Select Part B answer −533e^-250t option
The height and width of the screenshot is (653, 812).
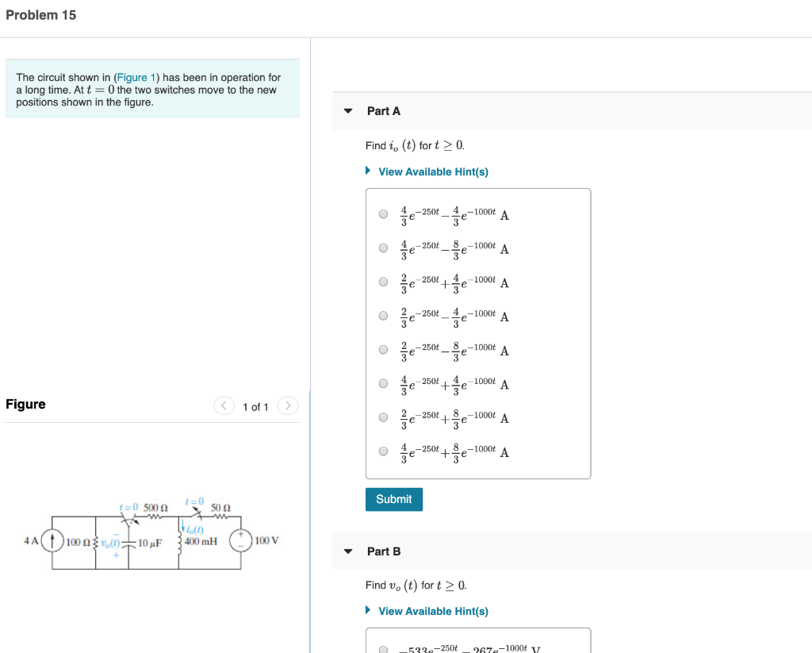coord(383,649)
